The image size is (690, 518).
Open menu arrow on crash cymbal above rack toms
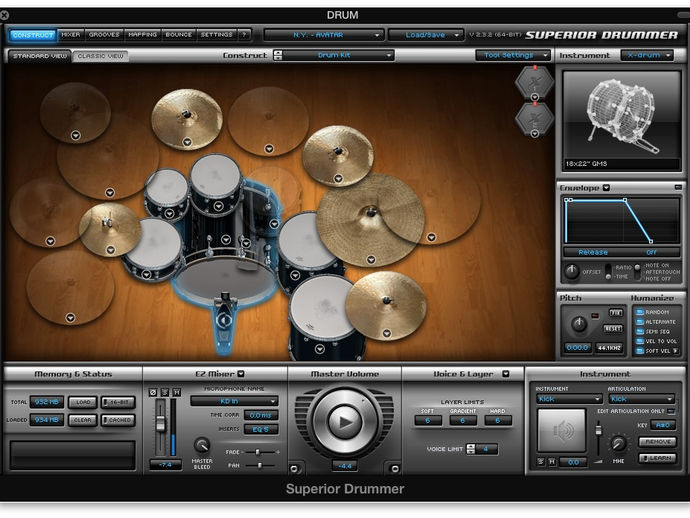tap(187, 142)
